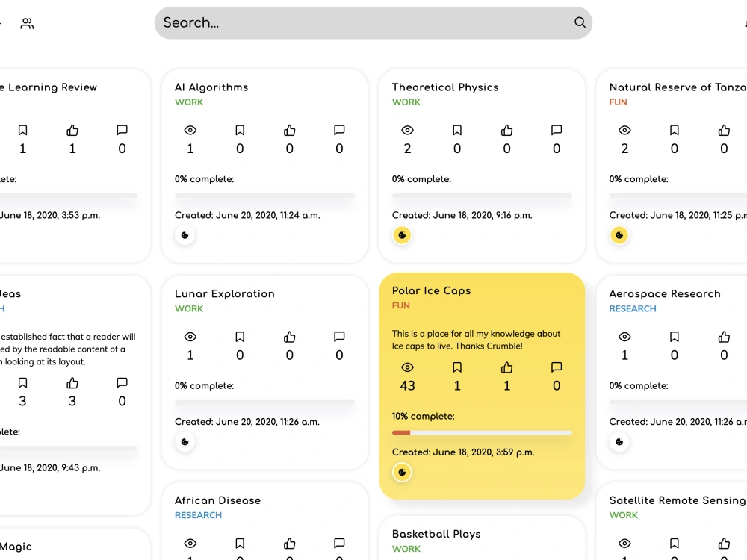Open comments on AI Algorithms card
The height and width of the screenshot is (560, 747).
pyautogui.click(x=339, y=130)
